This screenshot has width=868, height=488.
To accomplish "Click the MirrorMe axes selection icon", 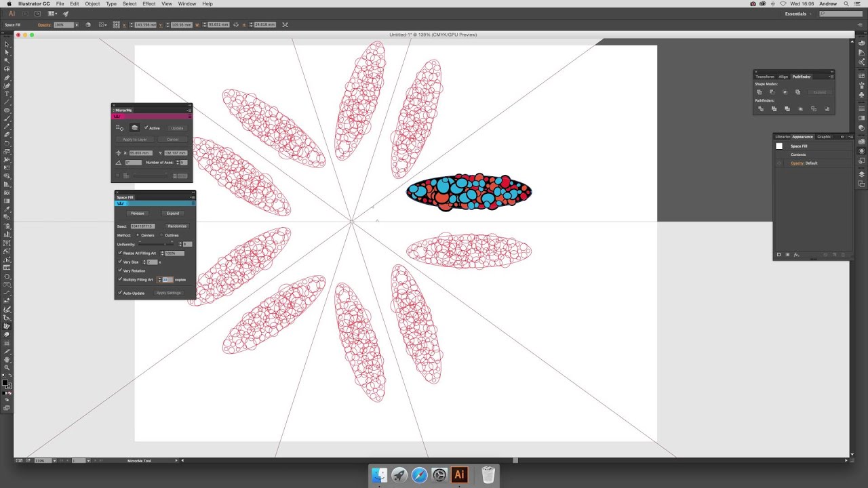I will [x=119, y=127].
